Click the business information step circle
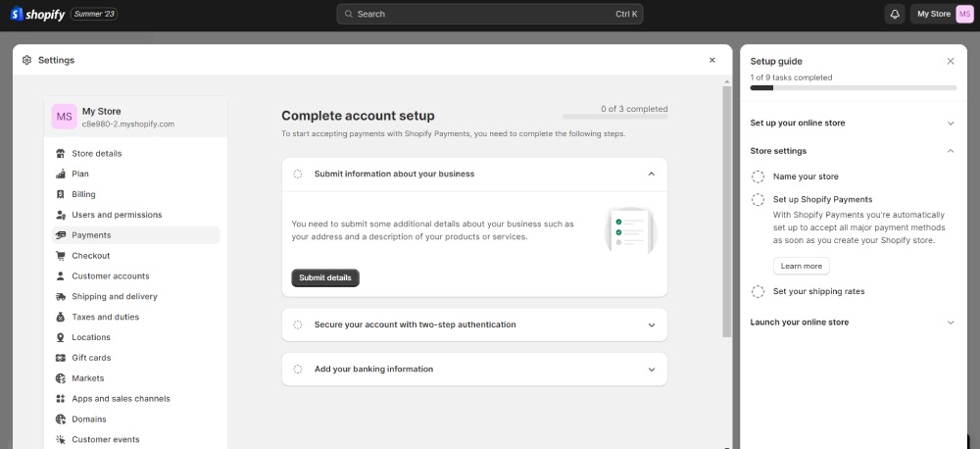This screenshot has height=449, width=980. coord(298,174)
